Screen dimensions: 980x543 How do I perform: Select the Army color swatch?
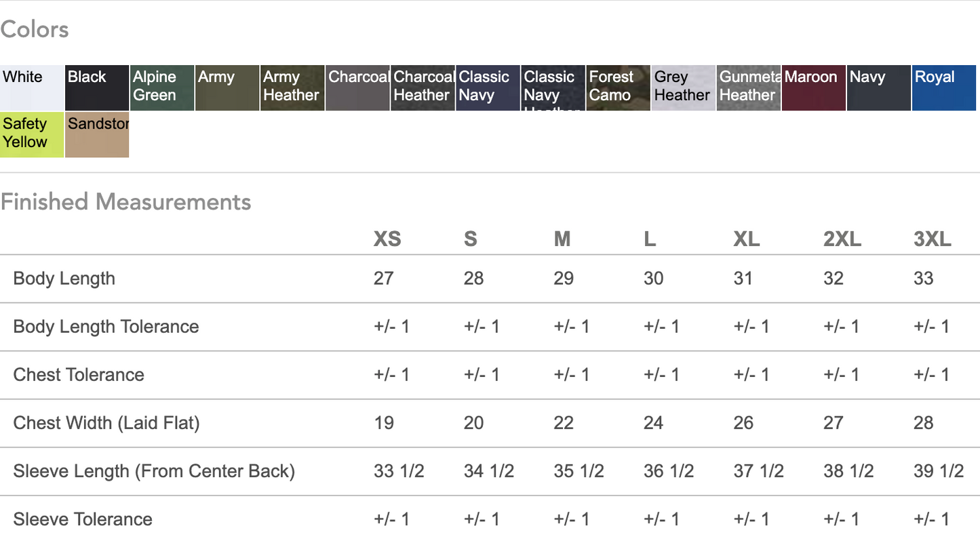pyautogui.click(x=227, y=88)
